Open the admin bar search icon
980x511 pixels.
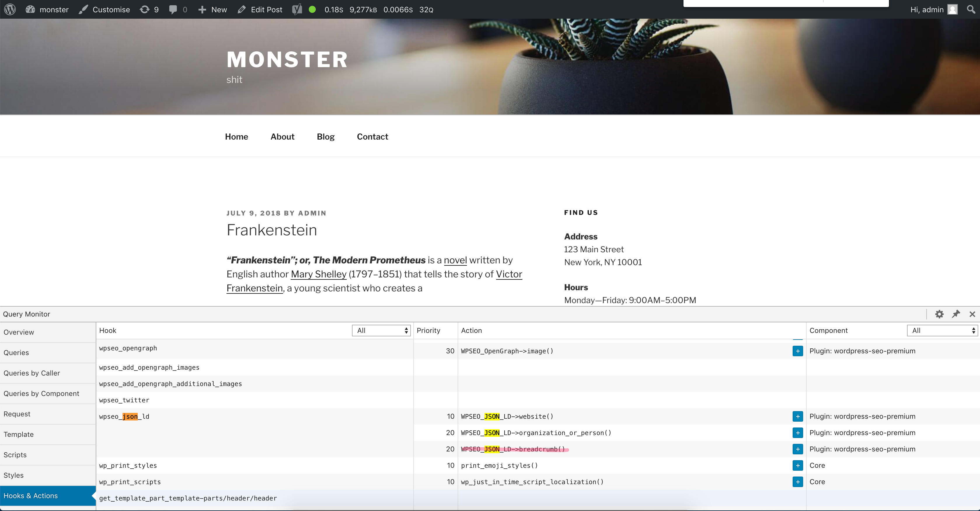pyautogui.click(x=971, y=10)
